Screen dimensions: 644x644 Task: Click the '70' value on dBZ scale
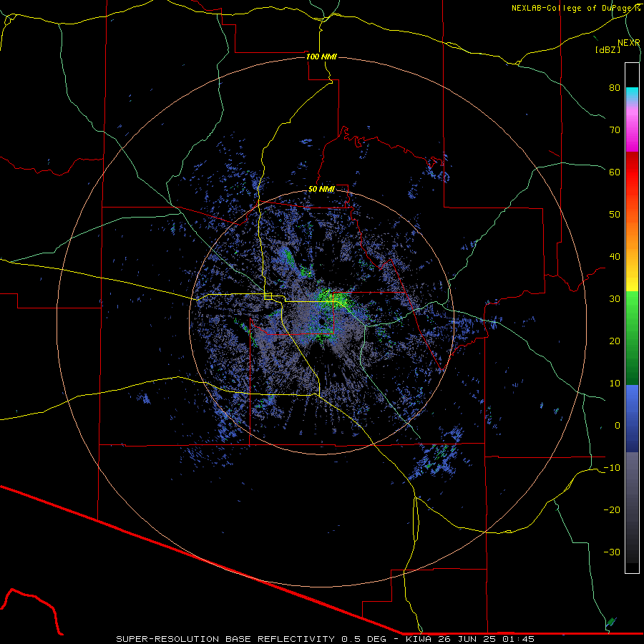(615, 130)
